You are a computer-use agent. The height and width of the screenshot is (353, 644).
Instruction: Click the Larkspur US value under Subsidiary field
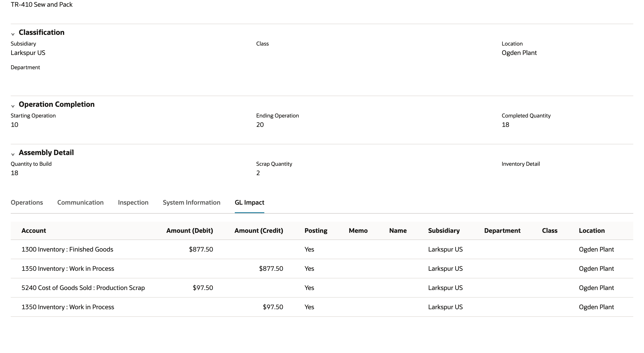(28, 53)
